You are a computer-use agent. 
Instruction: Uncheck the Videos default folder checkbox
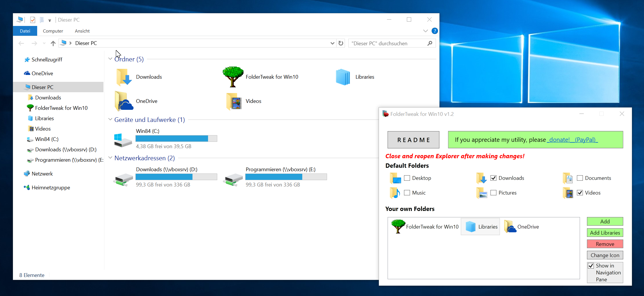click(x=580, y=193)
